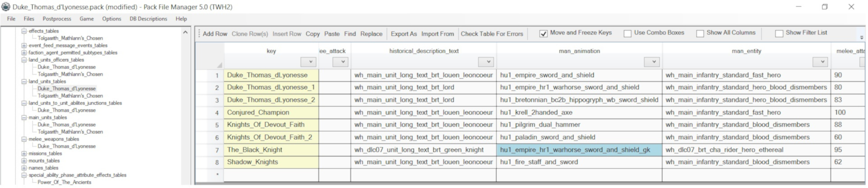Click the Add Row button

(x=215, y=34)
